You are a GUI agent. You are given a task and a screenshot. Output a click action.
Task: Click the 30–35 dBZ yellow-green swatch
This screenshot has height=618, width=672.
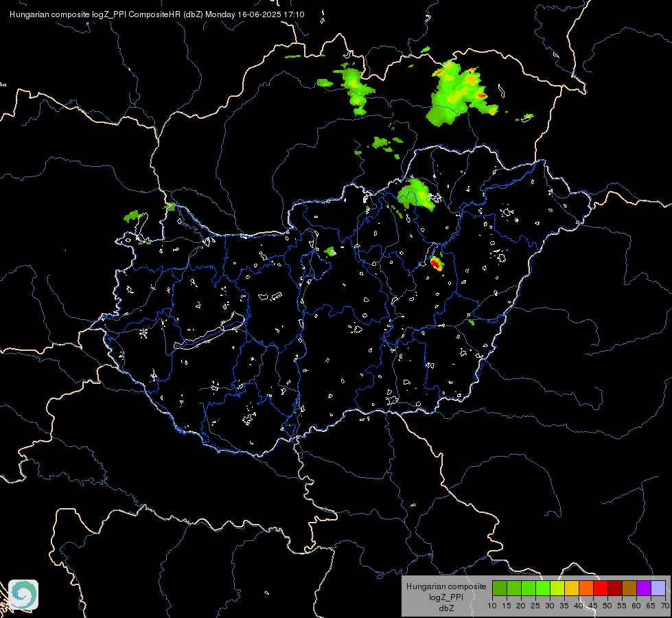tap(557, 588)
